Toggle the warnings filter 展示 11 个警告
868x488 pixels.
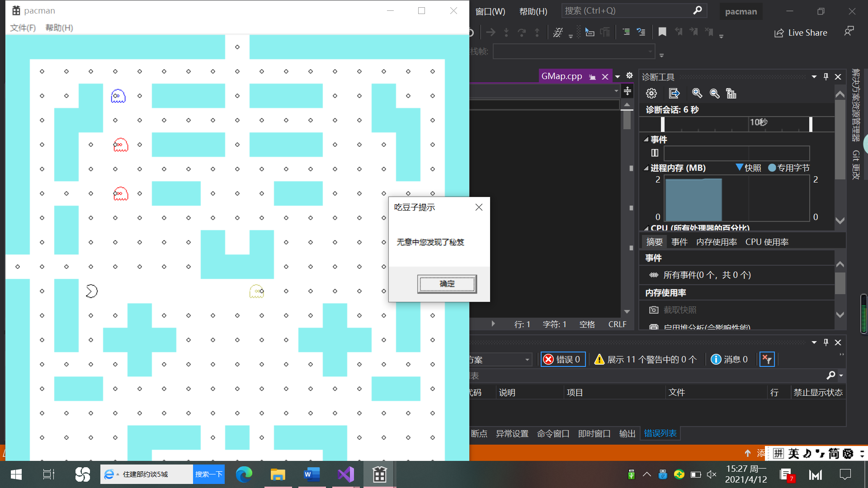point(646,359)
